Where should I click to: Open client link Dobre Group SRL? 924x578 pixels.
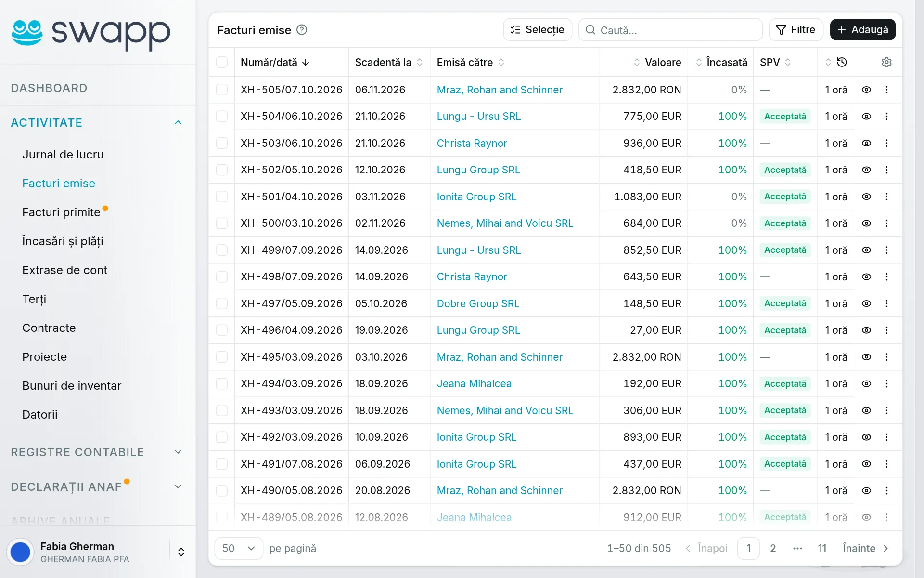click(478, 303)
